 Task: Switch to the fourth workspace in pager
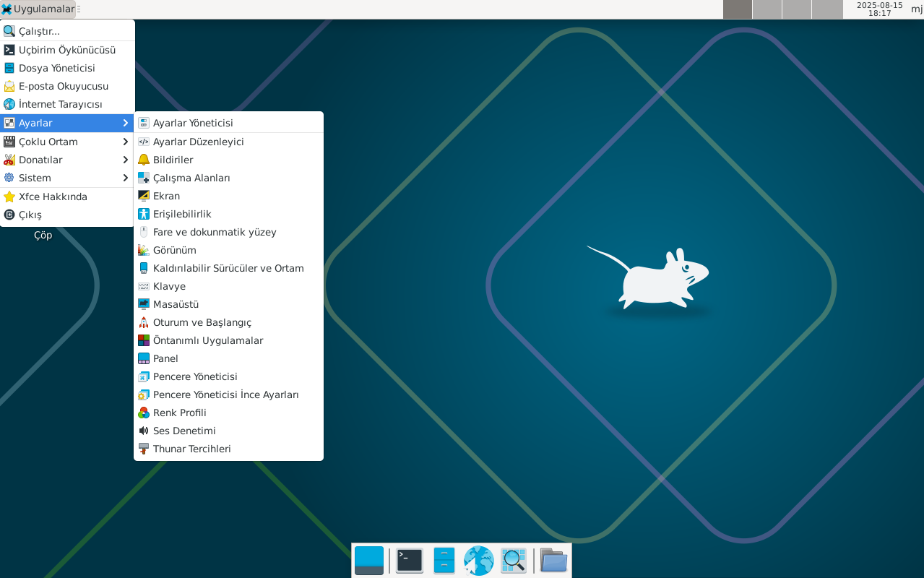(827, 9)
